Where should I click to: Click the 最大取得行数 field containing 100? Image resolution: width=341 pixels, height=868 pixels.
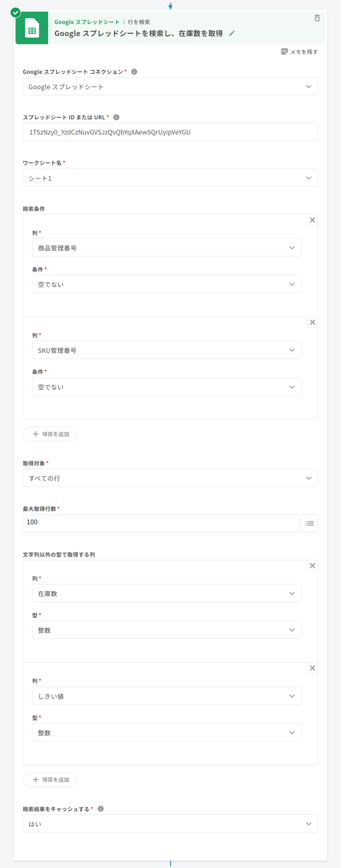161,523
